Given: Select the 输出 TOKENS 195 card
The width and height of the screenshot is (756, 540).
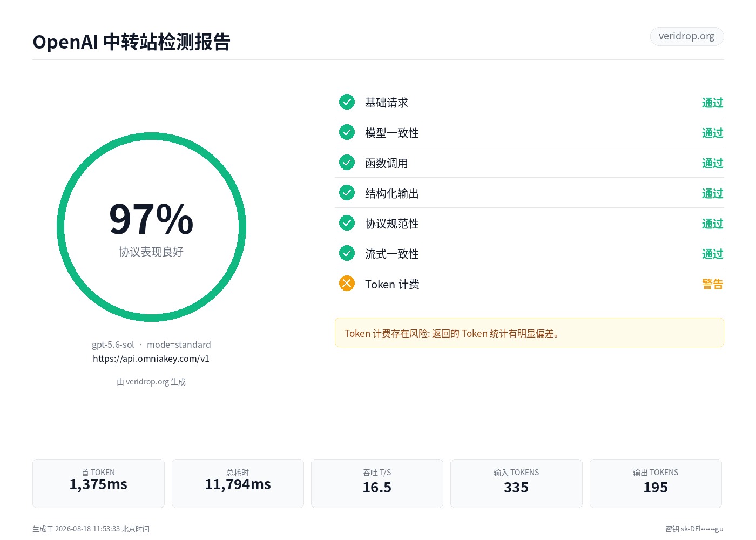Looking at the screenshot, I should (656, 483).
